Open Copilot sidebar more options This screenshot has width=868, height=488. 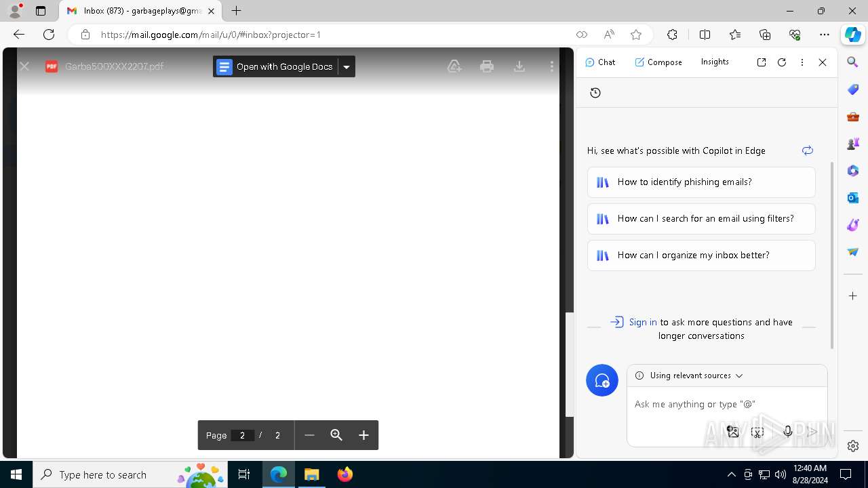coord(802,62)
